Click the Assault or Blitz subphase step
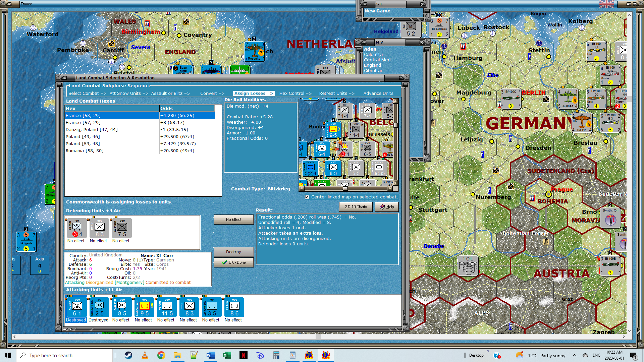Screen dimensions: 644x362 (x=170, y=94)
